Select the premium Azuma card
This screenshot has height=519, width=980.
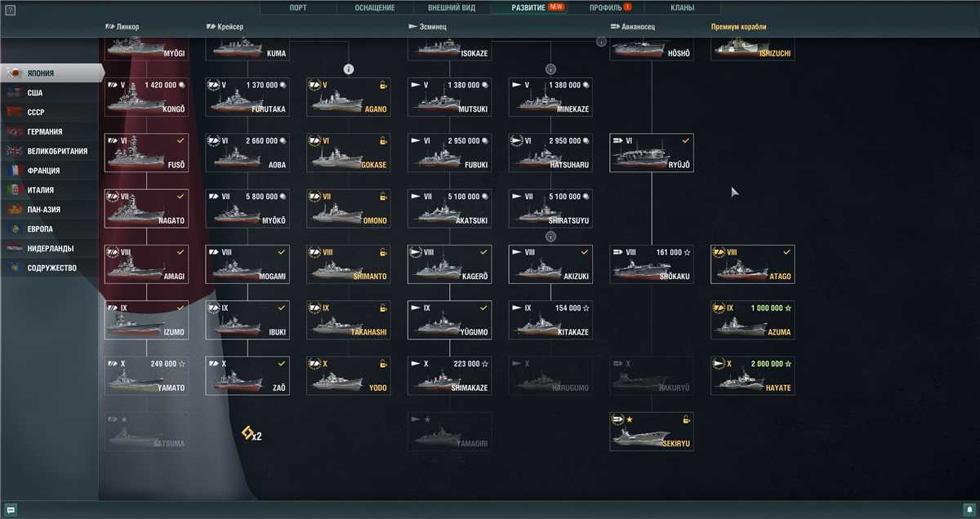[x=753, y=320]
